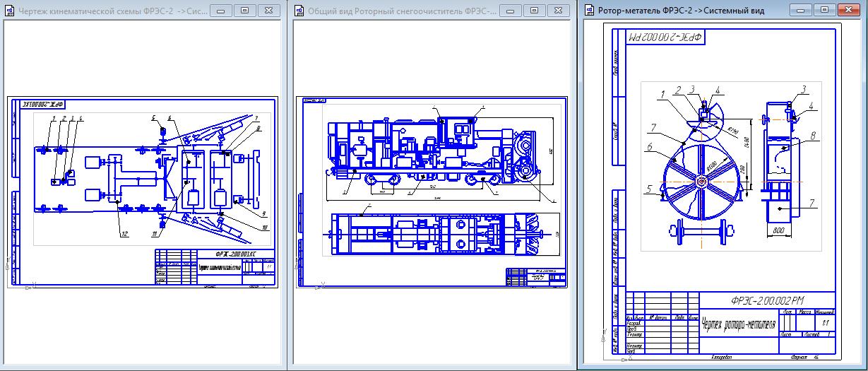Click position label 10 in the kinematic scheme

point(266,226)
